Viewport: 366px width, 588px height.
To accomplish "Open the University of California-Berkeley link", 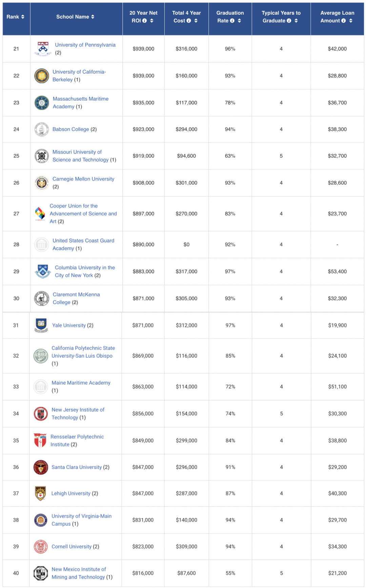I will pyautogui.click(x=79, y=76).
